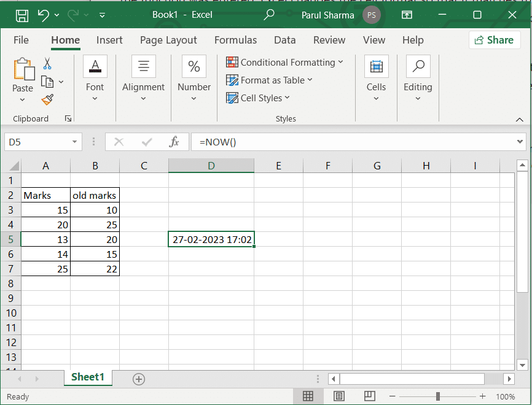Undo the last action
This screenshot has height=405, width=532.
(44, 15)
